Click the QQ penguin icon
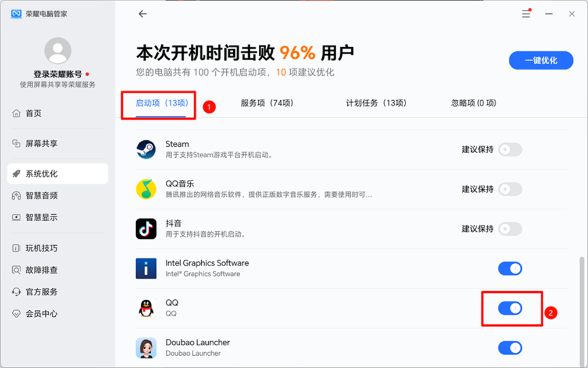The height and width of the screenshot is (368, 588). [146, 308]
